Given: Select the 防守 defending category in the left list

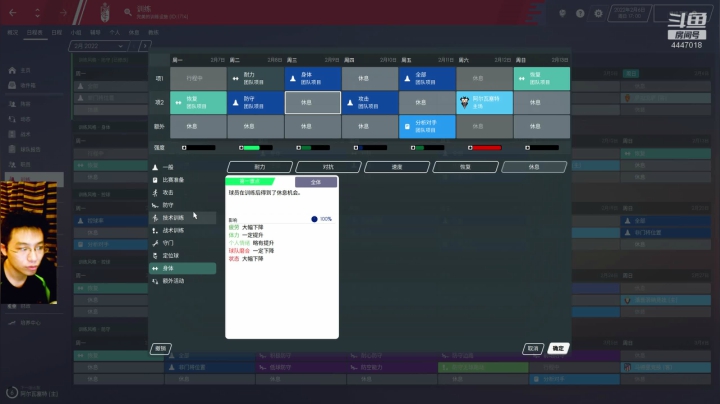Looking at the screenshot, I should (182, 205).
